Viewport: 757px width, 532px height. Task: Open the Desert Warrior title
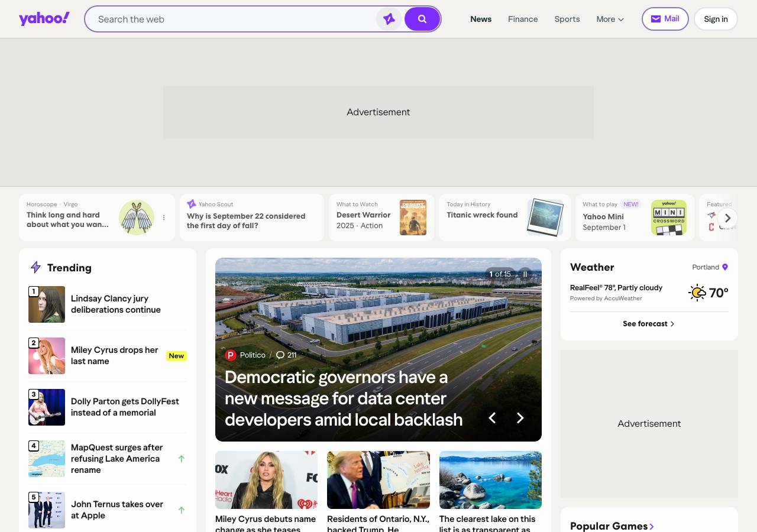click(363, 215)
